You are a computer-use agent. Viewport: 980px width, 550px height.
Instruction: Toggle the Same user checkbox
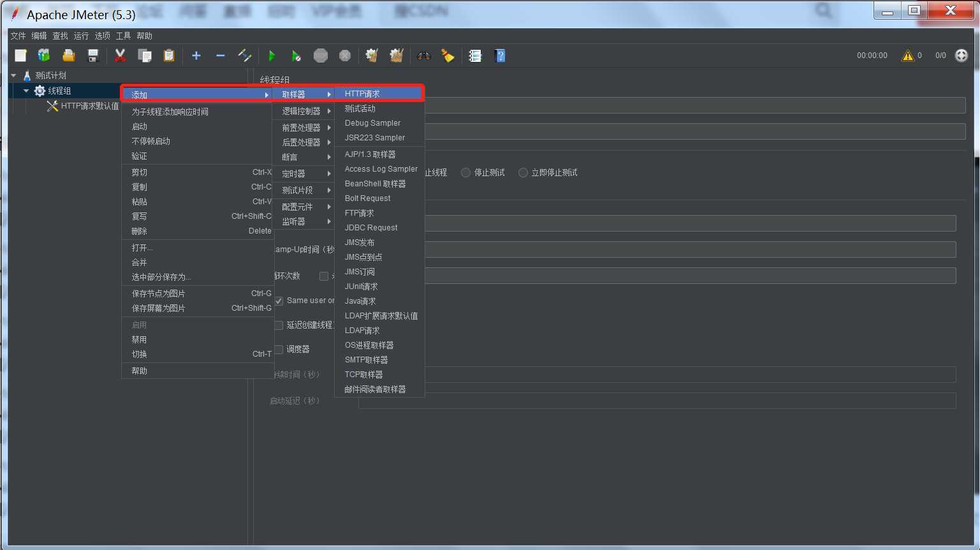pyautogui.click(x=279, y=301)
